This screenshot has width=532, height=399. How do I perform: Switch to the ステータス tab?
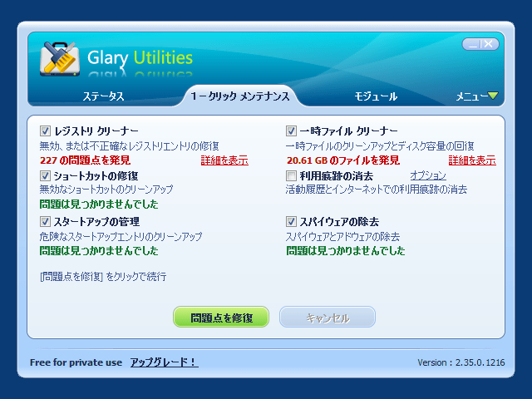coord(103,96)
